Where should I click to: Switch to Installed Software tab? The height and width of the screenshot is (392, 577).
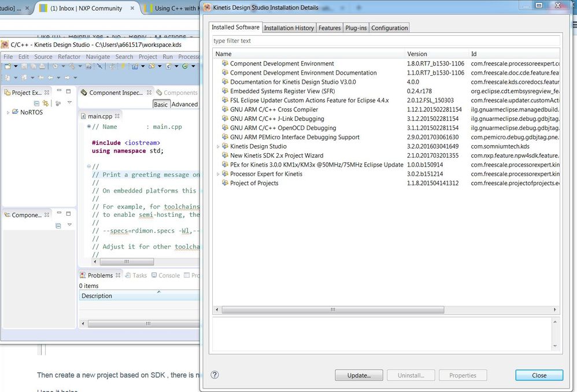coord(235,27)
